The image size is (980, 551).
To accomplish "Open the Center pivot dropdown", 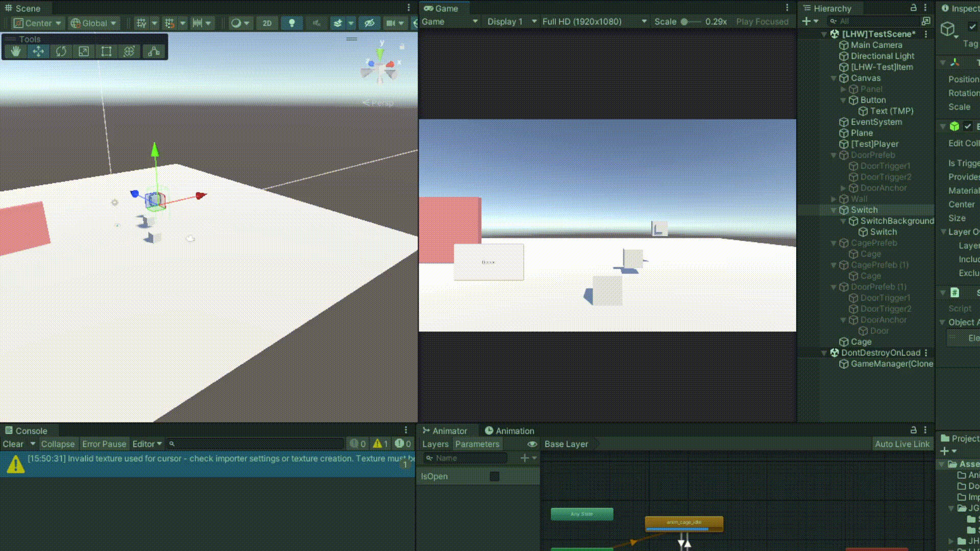I will tap(38, 23).
